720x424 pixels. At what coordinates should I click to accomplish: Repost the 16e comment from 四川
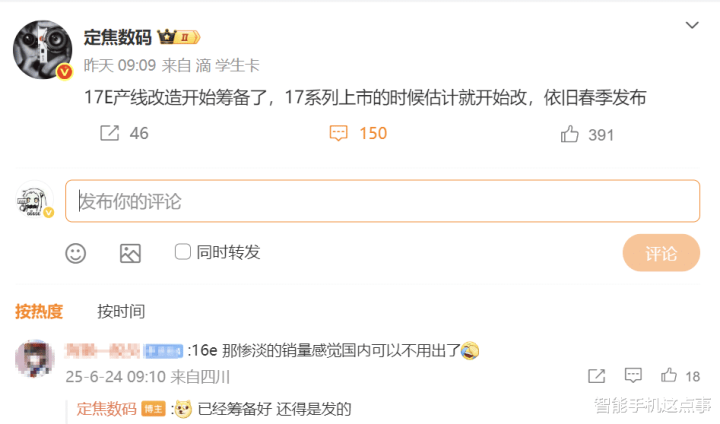pos(596,376)
